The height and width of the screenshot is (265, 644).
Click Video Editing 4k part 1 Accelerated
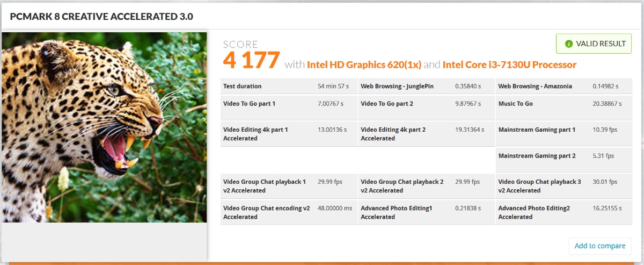288,134
